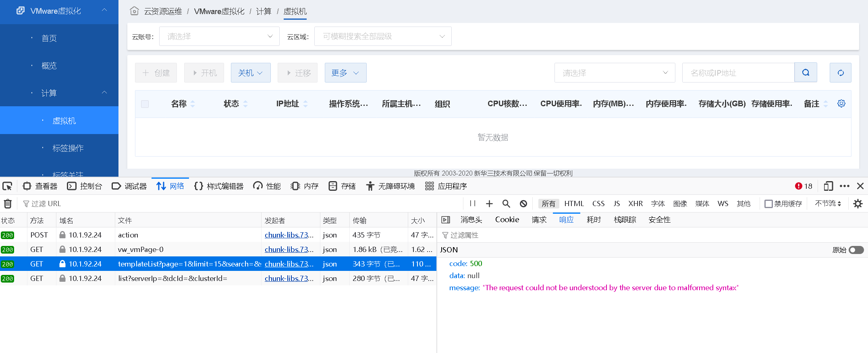Switch to 控制台 devtools tab
This screenshot has width=868, height=353.
point(85,186)
